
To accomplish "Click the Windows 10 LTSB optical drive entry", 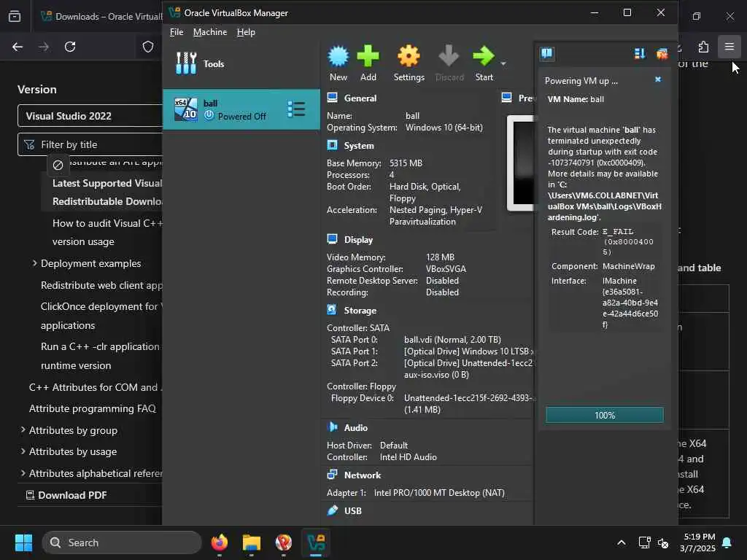I will click(469, 351).
